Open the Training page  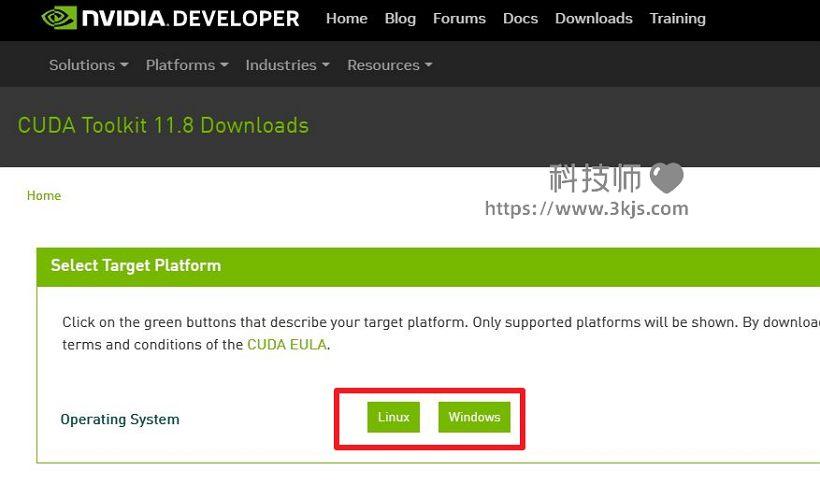[x=677, y=19]
